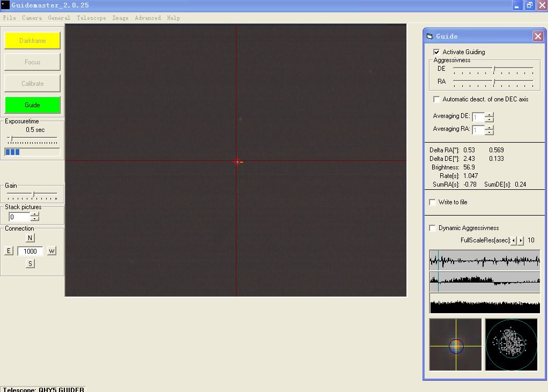Image resolution: width=548 pixels, height=392 pixels.
Task: Open the Advanced menu
Action: tap(148, 18)
